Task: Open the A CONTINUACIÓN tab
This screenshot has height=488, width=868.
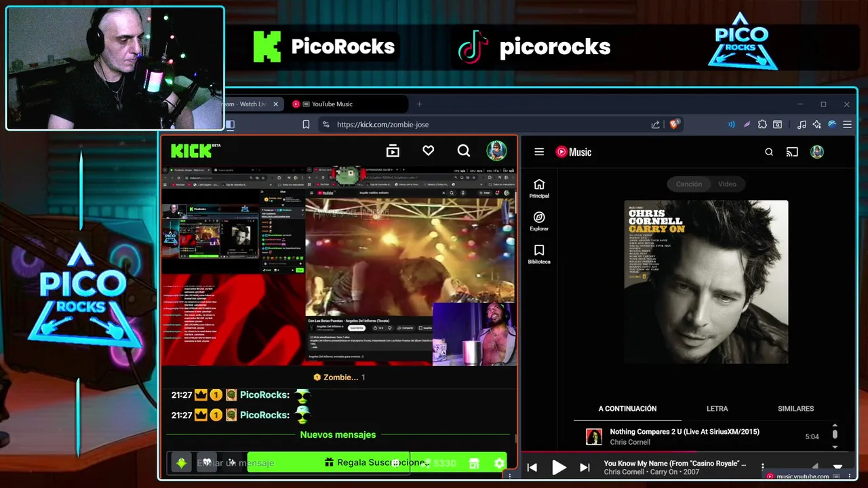Action: tap(627, 409)
